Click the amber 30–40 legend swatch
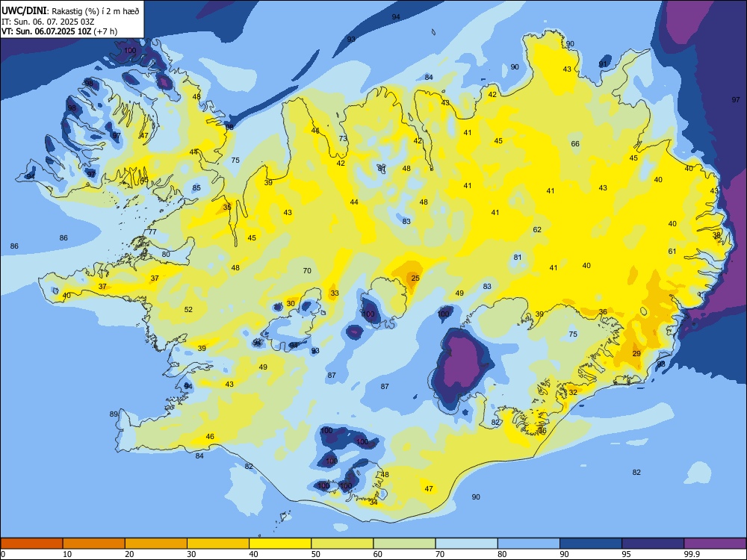 click(218, 544)
